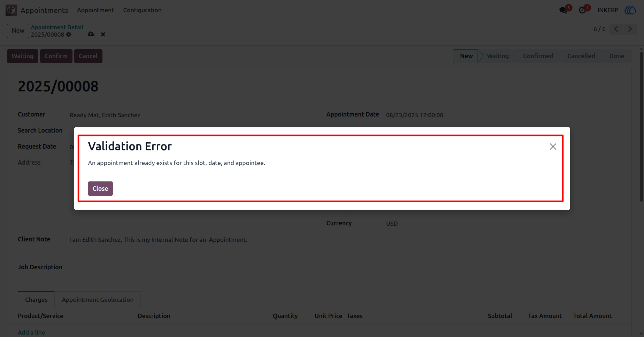Click the Subtotal column header
The height and width of the screenshot is (337, 644).
pyautogui.click(x=500, y=316)
